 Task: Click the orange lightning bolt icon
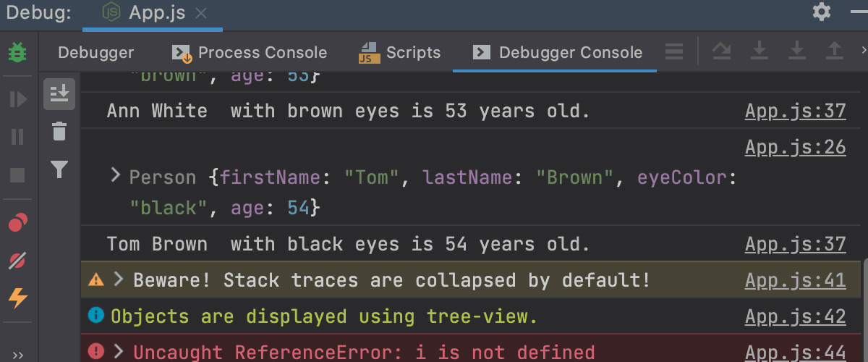(17, 298)
